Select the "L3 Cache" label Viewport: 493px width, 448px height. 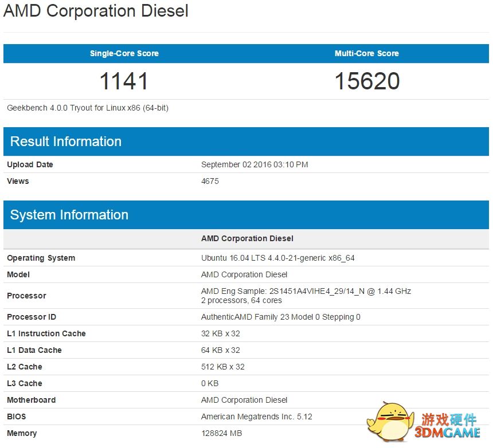(x=25, y=383)
